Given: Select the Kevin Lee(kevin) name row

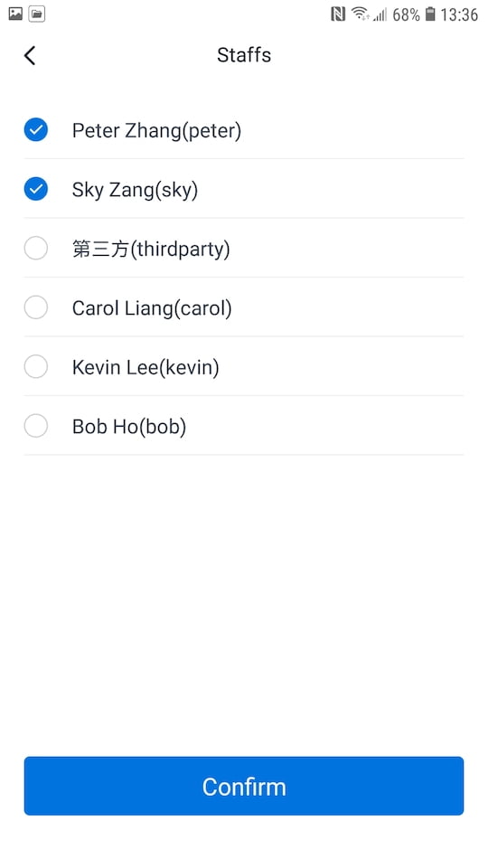Looking at the screenshot, I should (x=243, y=366).
